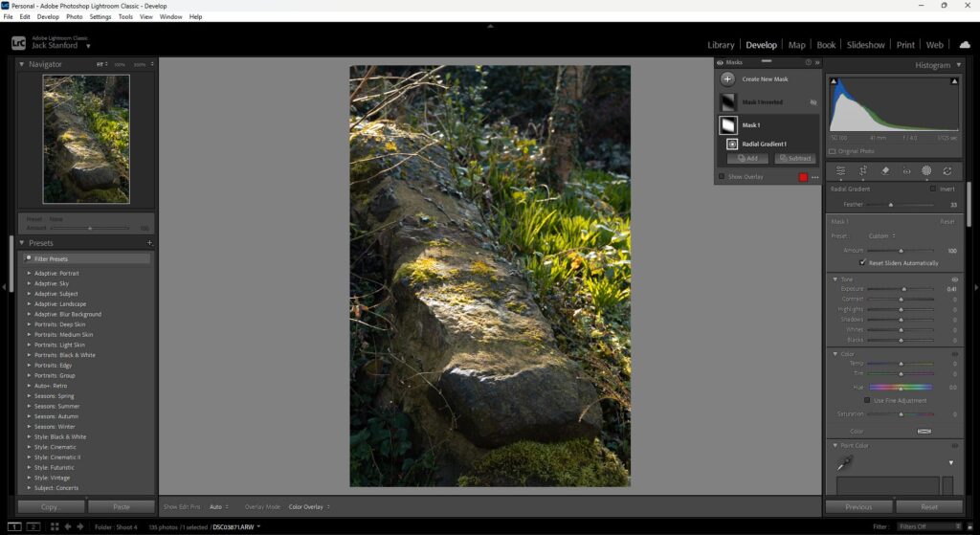Select the Crop overlay tool
Viewport: 980px width, 535px height.
pos(862,170)
